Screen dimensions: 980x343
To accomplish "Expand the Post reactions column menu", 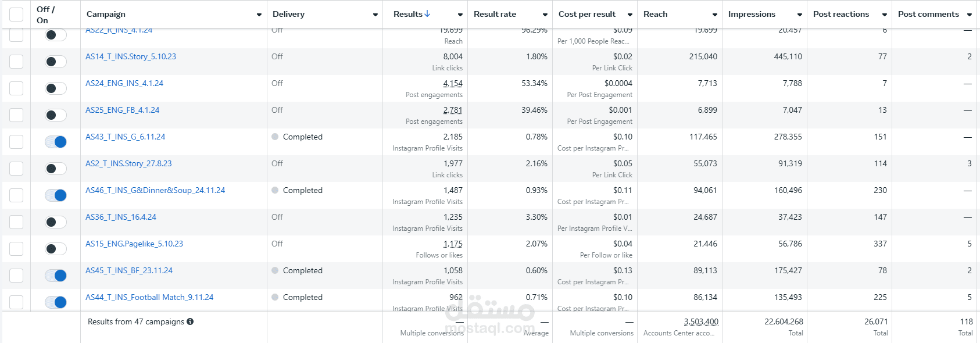I will coord(885,15).
